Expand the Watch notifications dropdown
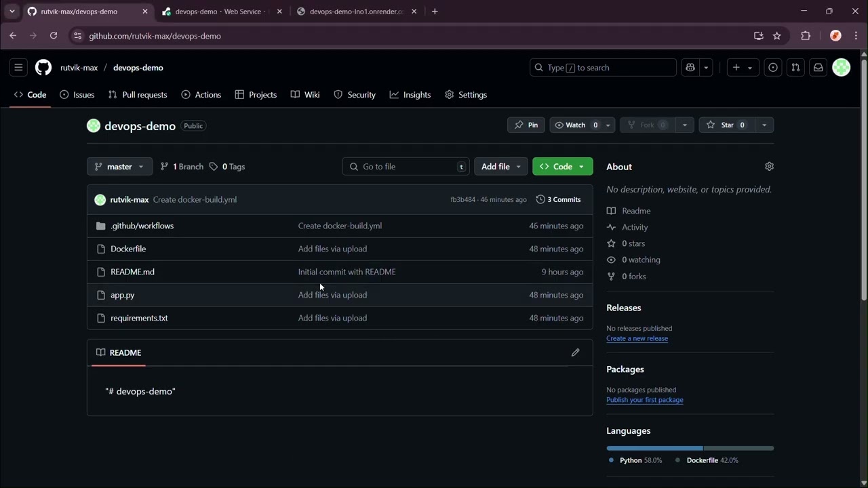This screenshot has width=868, height=488. [x=608, y=125]
